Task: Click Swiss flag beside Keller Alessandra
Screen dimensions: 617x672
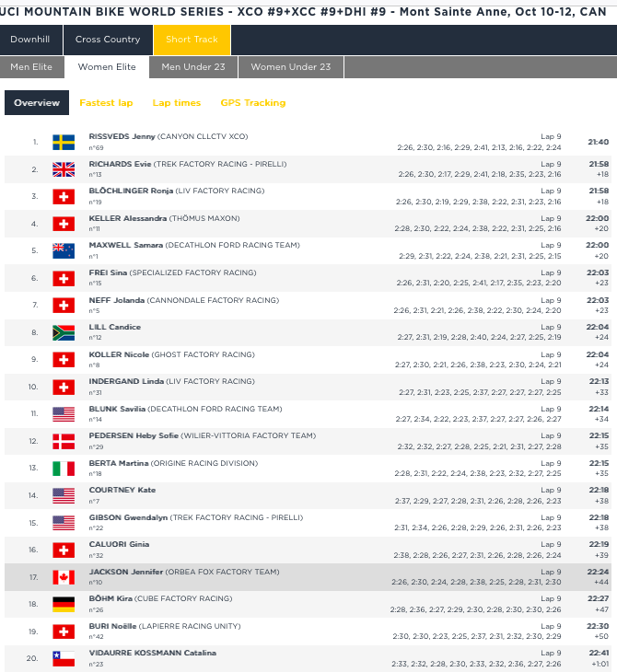Action: coord(64,224)
